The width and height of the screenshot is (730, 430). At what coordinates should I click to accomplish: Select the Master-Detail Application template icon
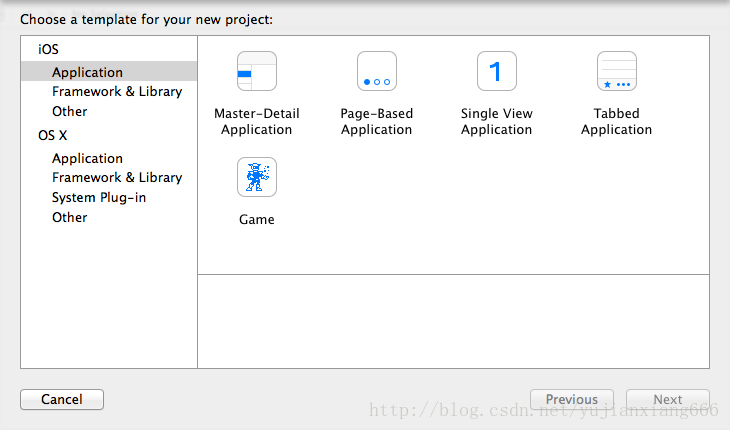(x=257, y=71)
